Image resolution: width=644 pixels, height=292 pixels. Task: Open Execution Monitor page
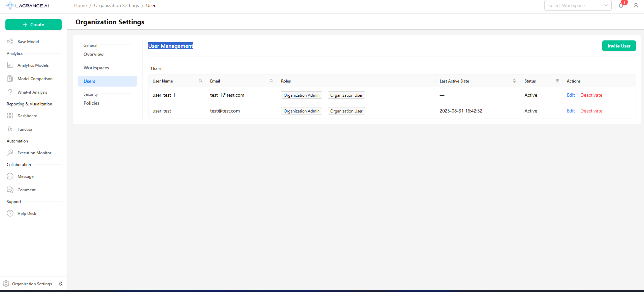34,153
